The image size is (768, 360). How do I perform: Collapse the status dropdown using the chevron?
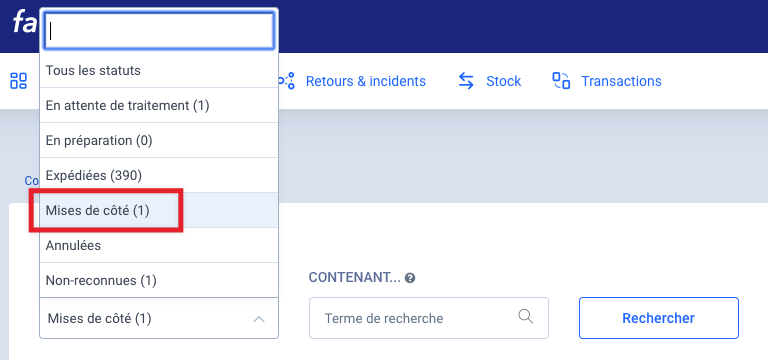coord(259,319)
